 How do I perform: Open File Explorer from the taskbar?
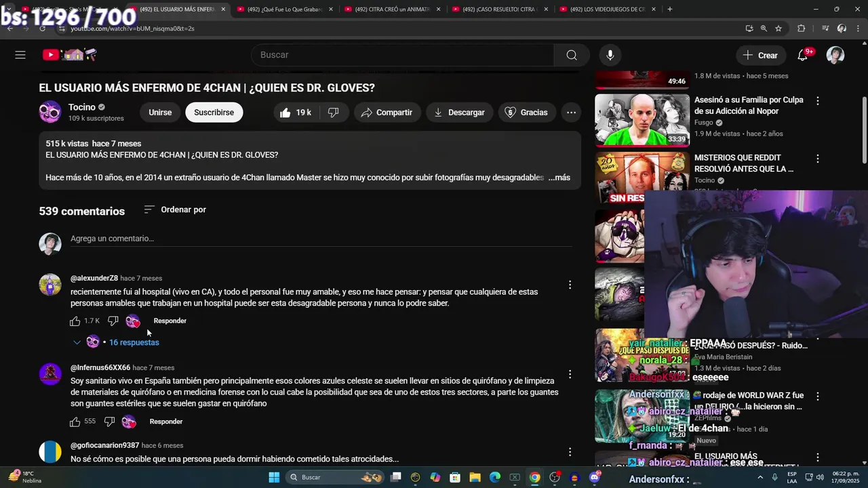point(475,477)
